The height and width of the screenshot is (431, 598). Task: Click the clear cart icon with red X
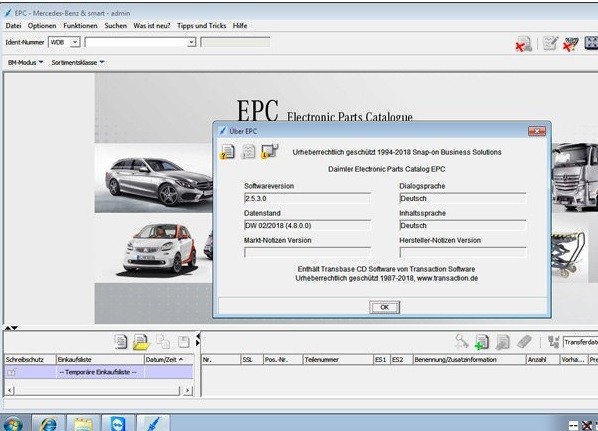pyautogui.click(x=571, y=44)
